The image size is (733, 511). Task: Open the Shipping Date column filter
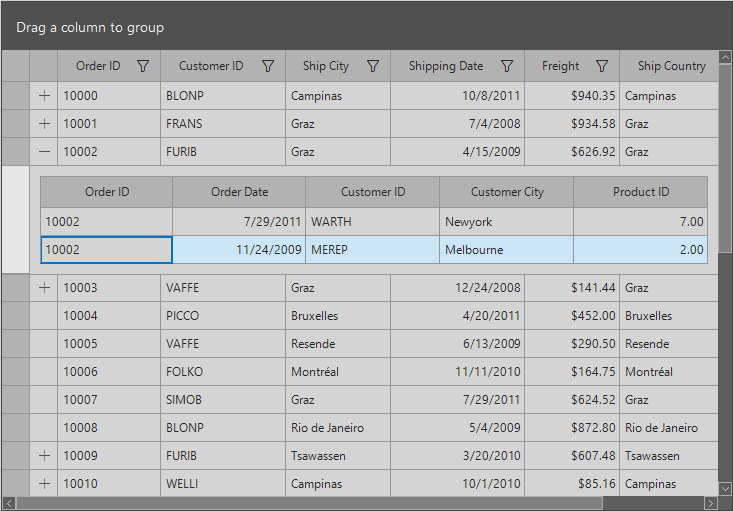507,66
